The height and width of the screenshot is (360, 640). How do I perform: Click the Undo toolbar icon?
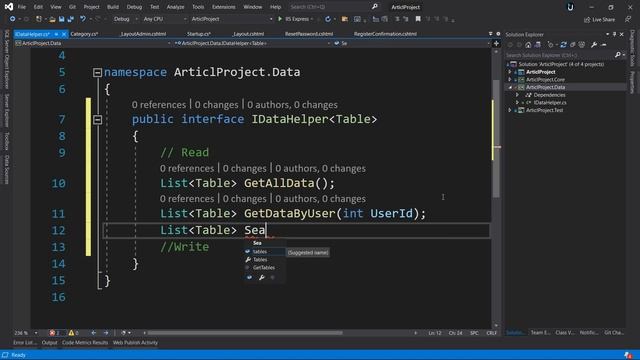[83, 19]
